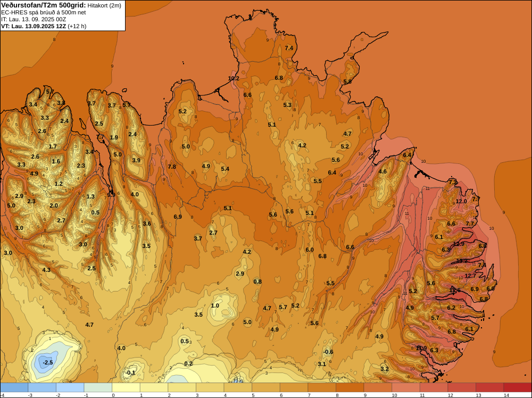Image resolution: width=532 pixels, height=398 pixels.
Task: Click legend swatch between 5 and 6
Action: pyautogui.click(x=266, y=387)
